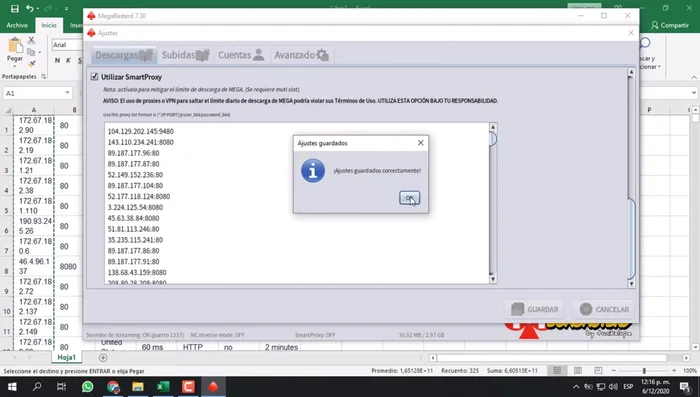Click Excel horizontal scroll right arrow
This screenshot has height=397, width=700.
[686, 358]
